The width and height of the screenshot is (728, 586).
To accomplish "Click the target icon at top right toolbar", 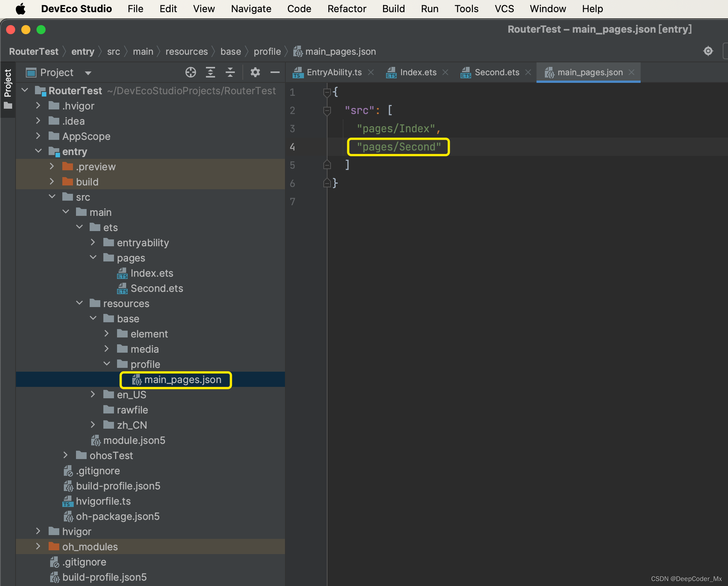I will [708, 51].
